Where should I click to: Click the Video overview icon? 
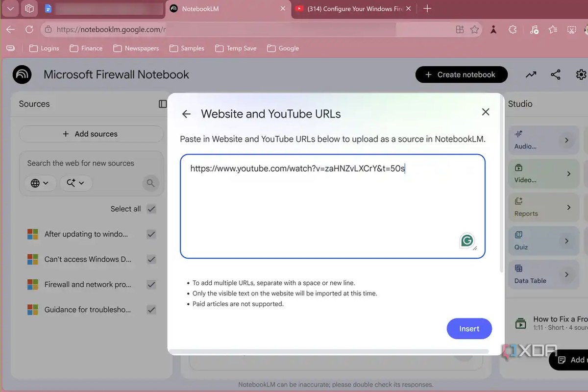[x=518, y=168]
